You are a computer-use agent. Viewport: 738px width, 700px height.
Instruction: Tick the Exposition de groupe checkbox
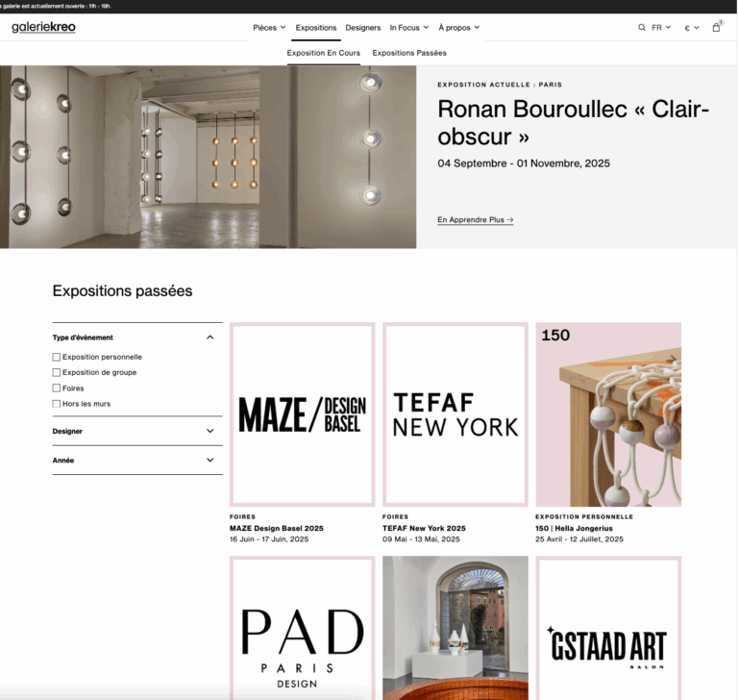(x=57, y=373)
